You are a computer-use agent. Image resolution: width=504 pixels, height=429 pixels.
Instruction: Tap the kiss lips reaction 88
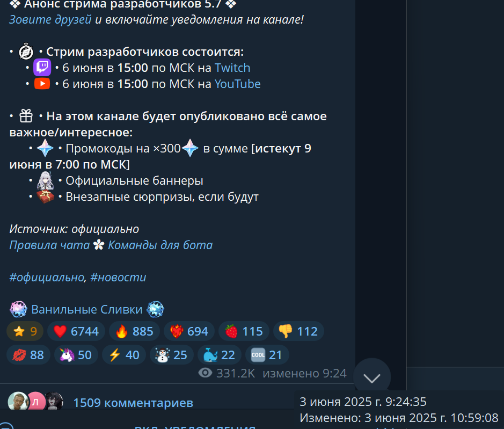[28, 355]
